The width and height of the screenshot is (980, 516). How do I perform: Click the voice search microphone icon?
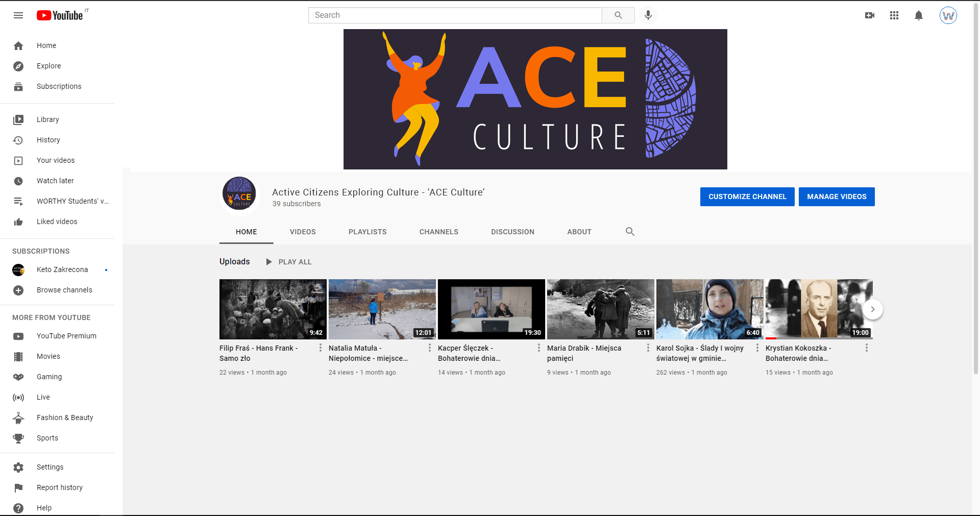coord(648,15)
